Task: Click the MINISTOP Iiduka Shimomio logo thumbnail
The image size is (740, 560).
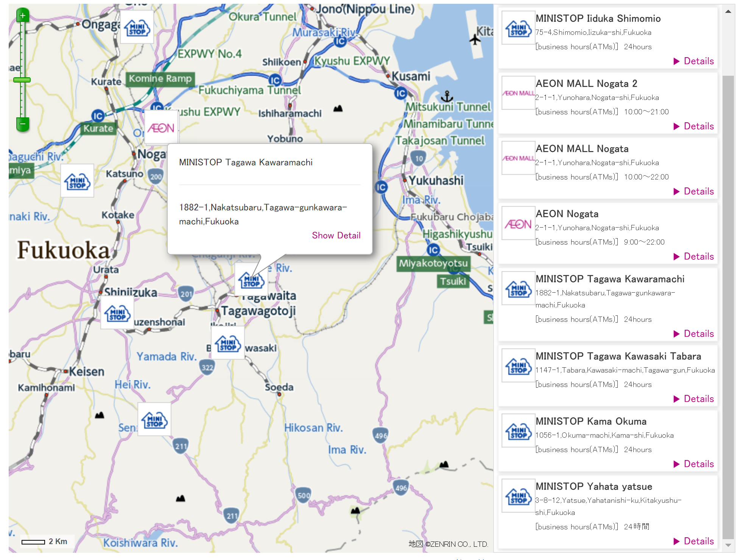Action: point(518,28)
